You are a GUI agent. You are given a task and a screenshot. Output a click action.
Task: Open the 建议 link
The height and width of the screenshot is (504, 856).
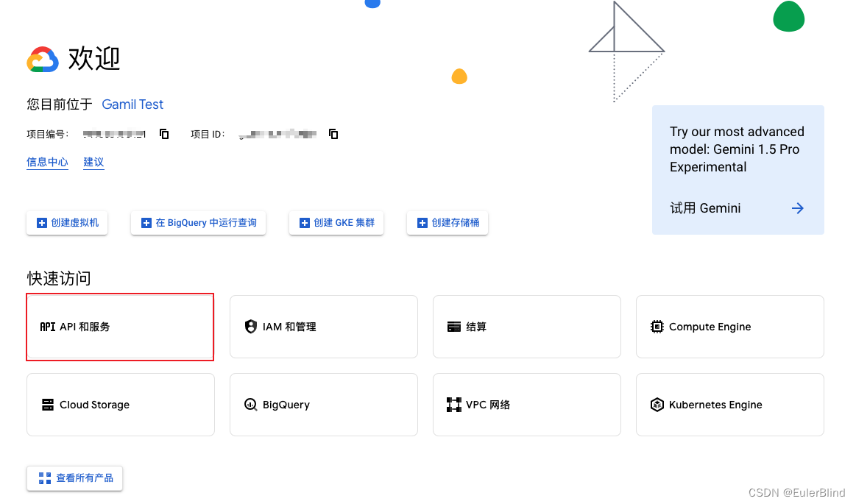93,162
